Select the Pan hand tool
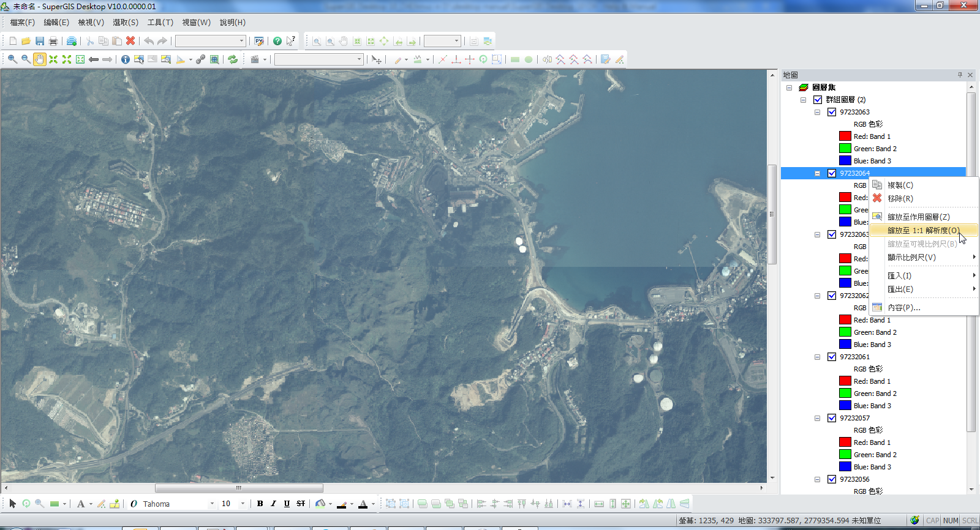 tap(39, 59)
